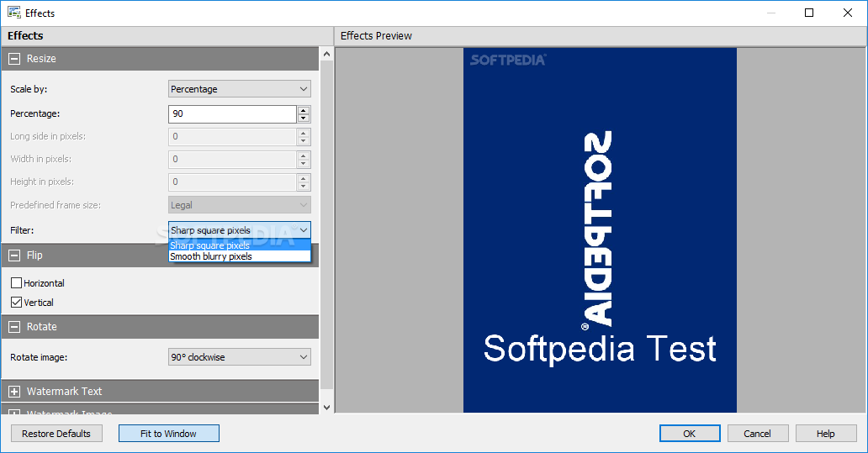
Task: Open the Scale by dropdown
Action: (240, 89)
